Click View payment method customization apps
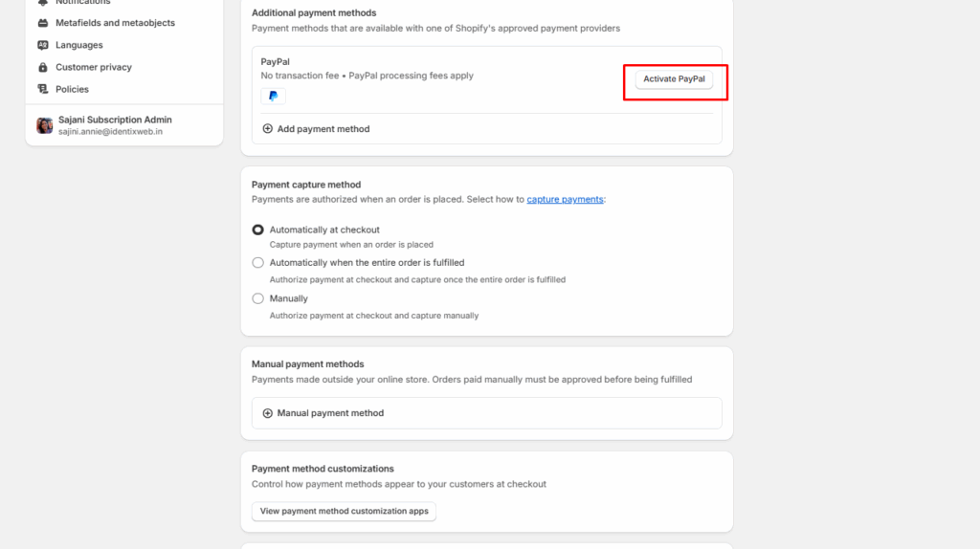980x549 pixels. click(344, 512)
